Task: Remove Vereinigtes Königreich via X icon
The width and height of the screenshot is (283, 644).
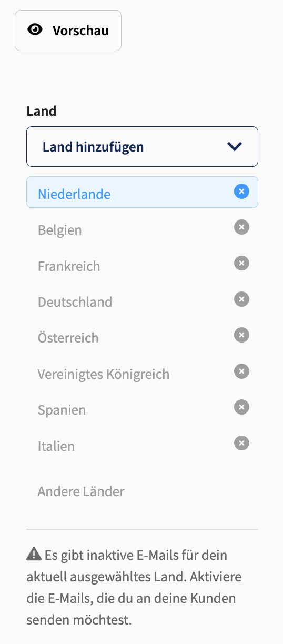Action: coord(241,371)
